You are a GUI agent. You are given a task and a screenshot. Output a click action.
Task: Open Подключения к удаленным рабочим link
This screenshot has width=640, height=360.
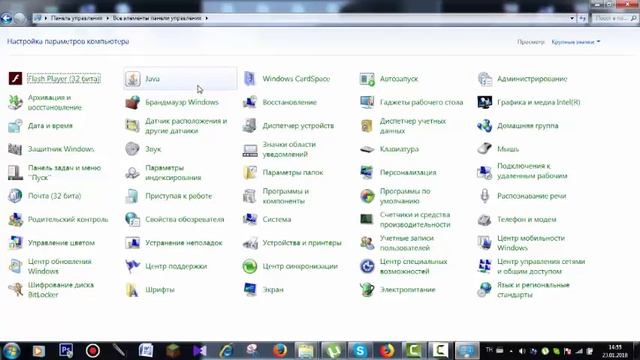(532, 171)
